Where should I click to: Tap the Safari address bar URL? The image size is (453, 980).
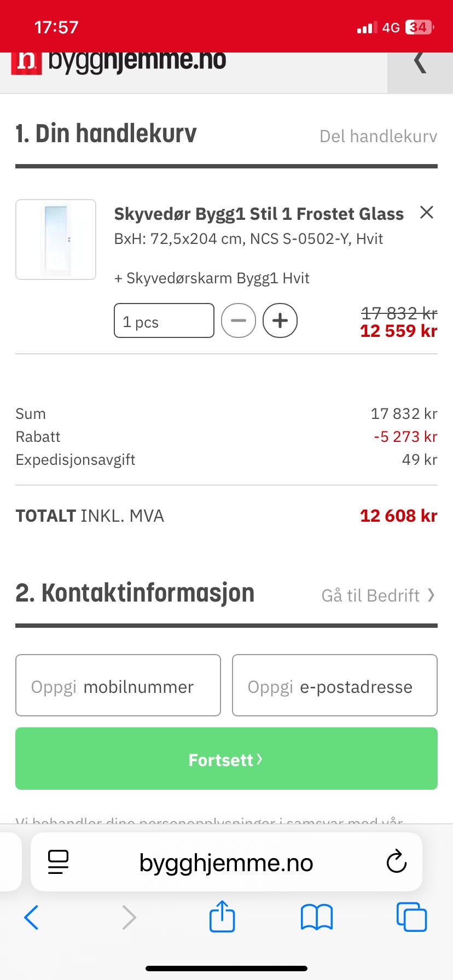pos(226,862)
